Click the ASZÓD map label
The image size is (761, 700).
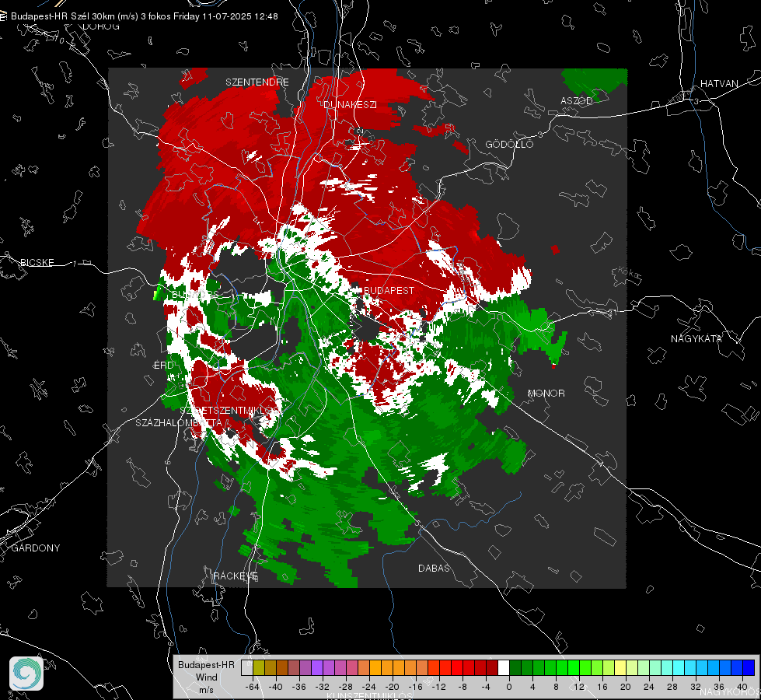click(577, 101)
